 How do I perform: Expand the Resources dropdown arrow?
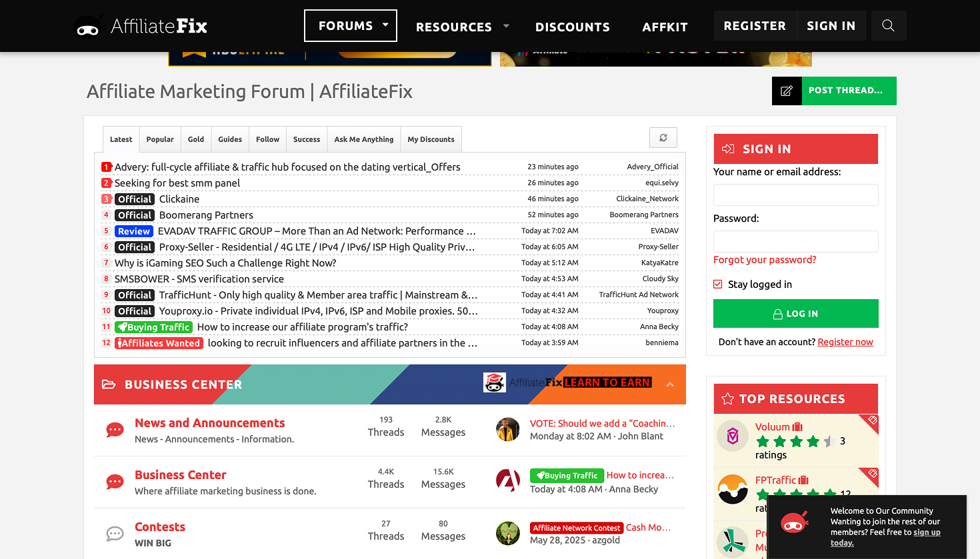(506, 26)
